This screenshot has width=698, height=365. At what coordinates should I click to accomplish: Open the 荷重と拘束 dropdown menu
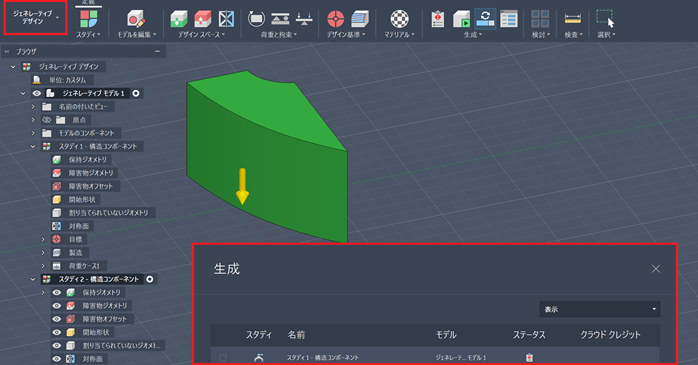(x=279, y=34)
